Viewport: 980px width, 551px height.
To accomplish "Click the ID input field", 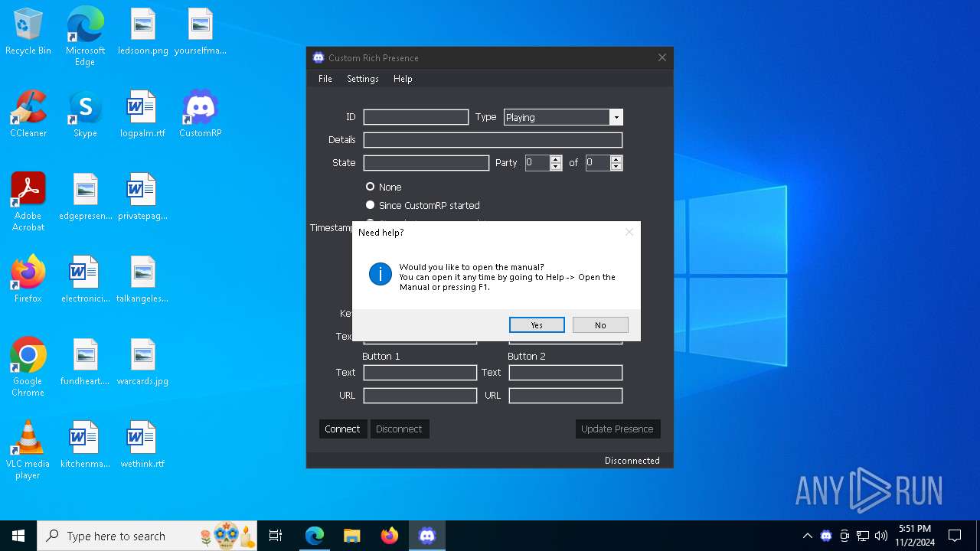I will point(416,117).
